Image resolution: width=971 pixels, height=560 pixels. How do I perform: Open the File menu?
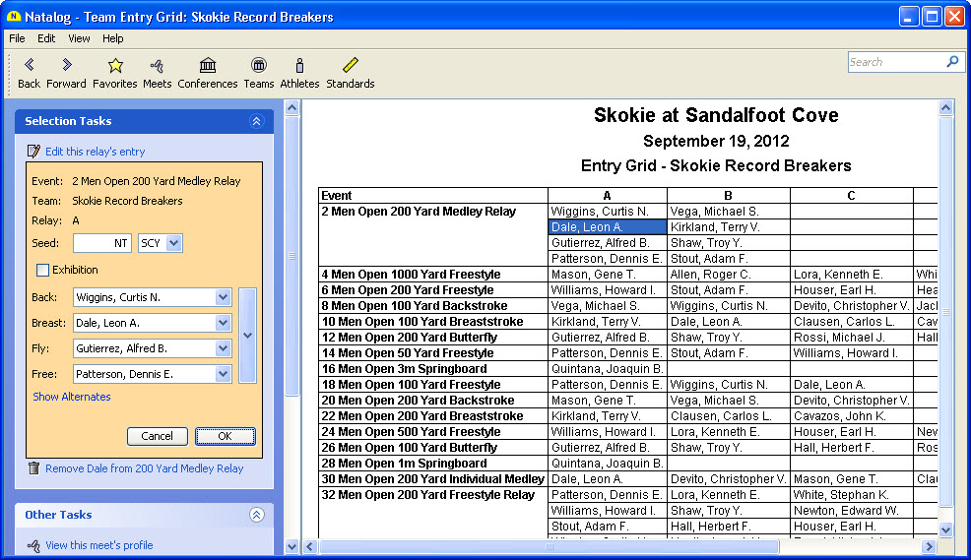17,38
